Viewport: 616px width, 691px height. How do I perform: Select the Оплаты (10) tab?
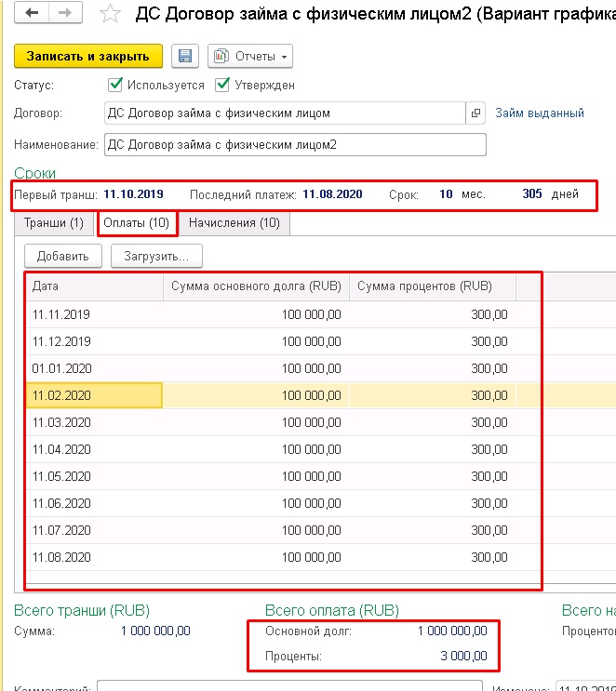click(137, 223)
